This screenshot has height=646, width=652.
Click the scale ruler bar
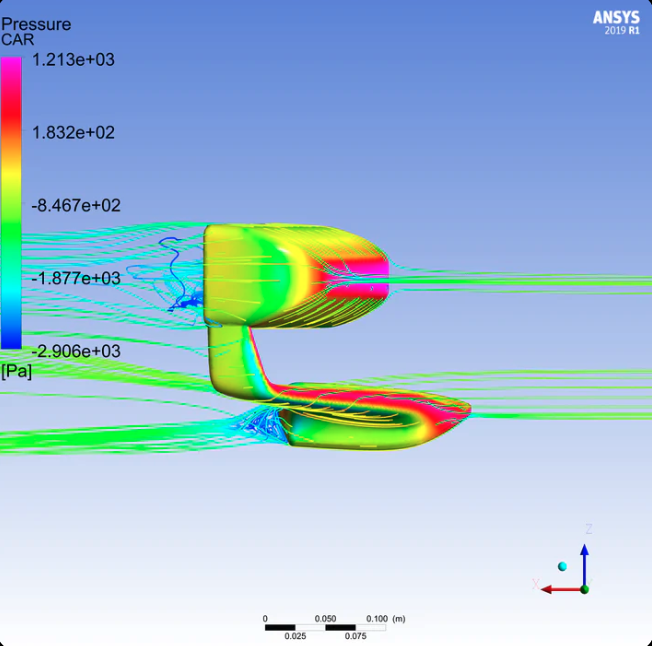(325, 627)
